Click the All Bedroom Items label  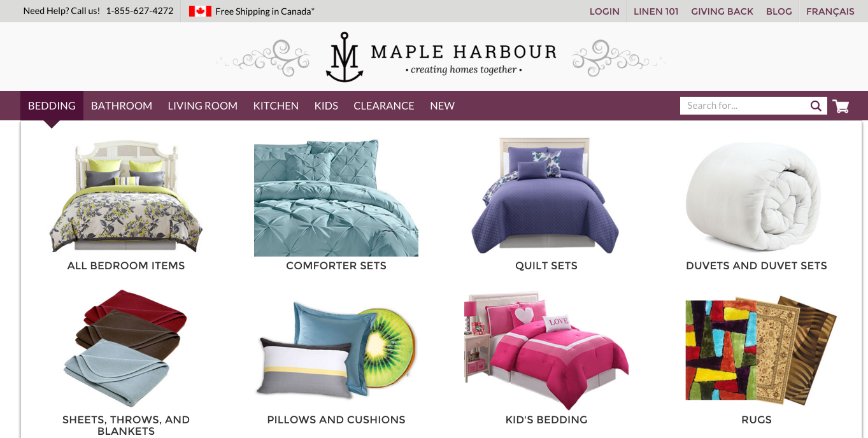[x=126, y=266]
